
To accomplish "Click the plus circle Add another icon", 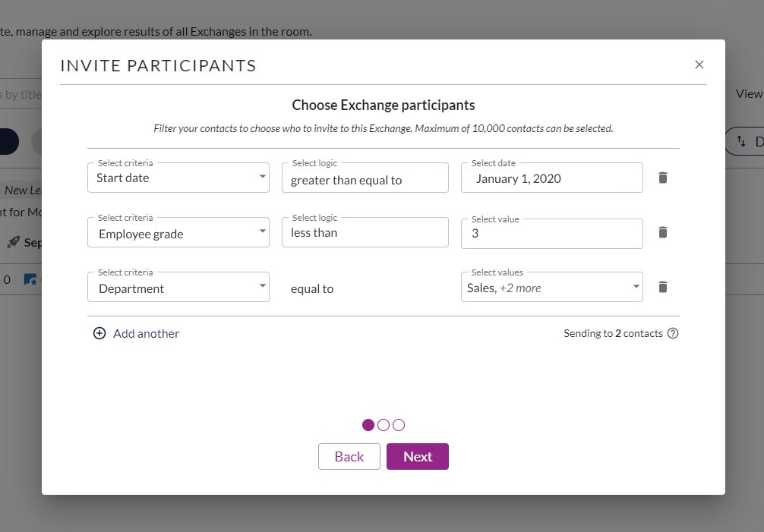I will click(x=99, y=333).
